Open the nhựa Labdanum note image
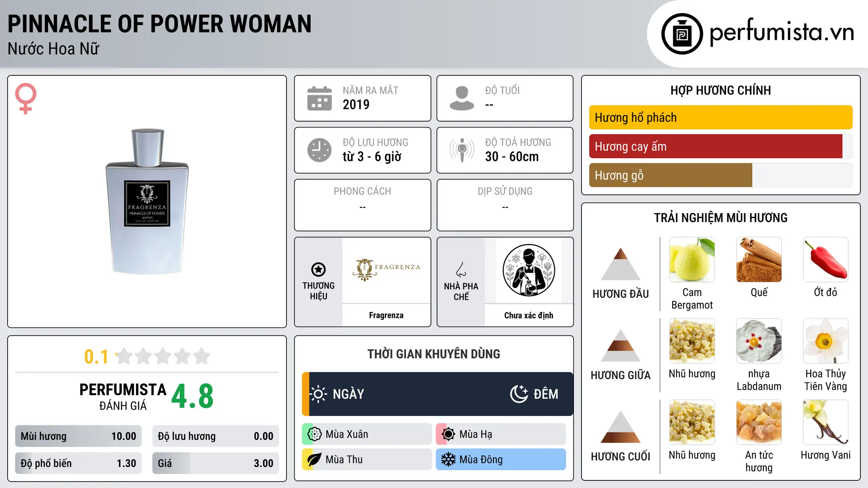Image resolution: width=868 pixels, height=488 pixels. coord(759,341)
